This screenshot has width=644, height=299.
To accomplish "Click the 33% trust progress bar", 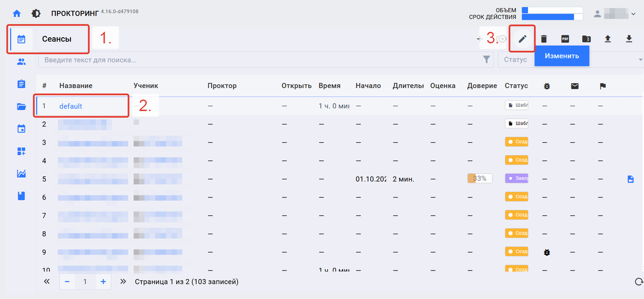I will tap(480, 179).
